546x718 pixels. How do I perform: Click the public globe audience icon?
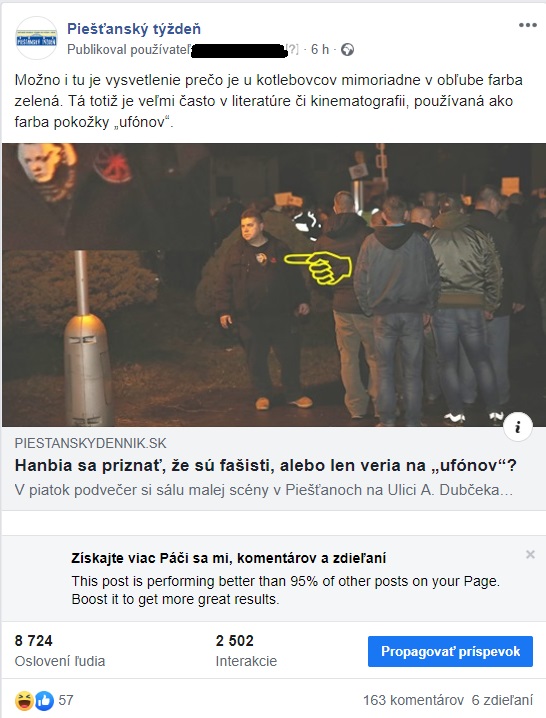click(347, 49)
